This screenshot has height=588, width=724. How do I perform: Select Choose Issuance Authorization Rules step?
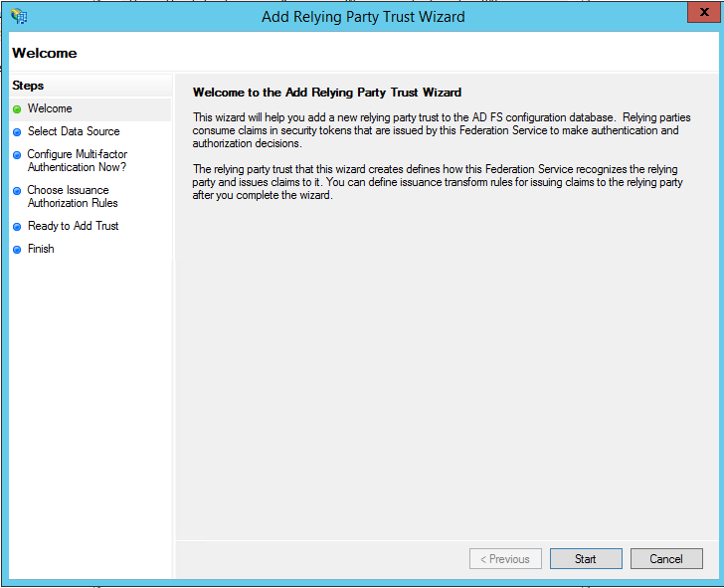tap(73, 196)
